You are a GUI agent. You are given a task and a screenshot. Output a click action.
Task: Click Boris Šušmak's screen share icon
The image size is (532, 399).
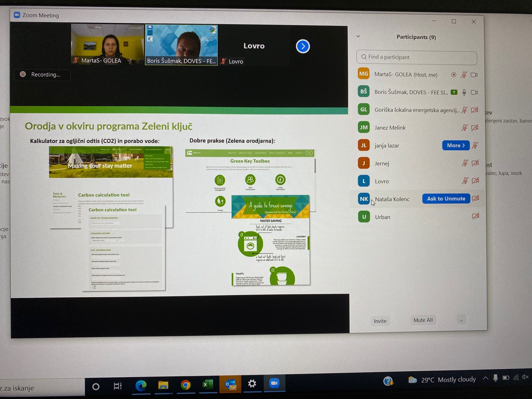coord(454,92)
